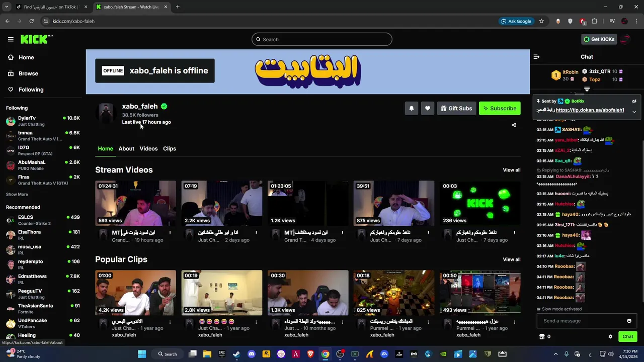Click the heart follow button
The height and width of the screenshot is (362, 644).
(x=428, y=108)
